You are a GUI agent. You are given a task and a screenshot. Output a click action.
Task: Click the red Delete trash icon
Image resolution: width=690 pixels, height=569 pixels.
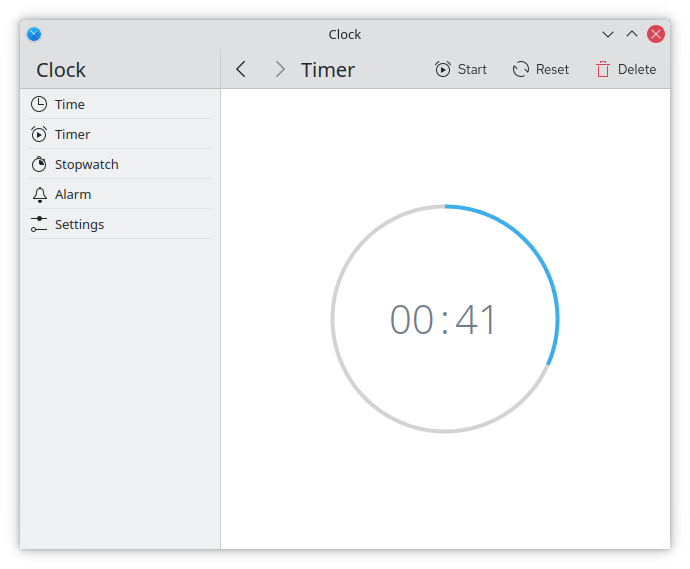[x=602, y=69]
